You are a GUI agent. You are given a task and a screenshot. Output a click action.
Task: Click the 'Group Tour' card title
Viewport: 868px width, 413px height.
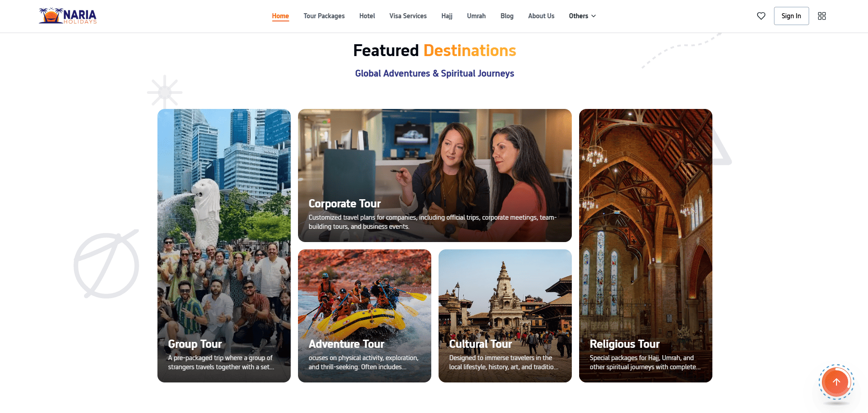point(195,344)
